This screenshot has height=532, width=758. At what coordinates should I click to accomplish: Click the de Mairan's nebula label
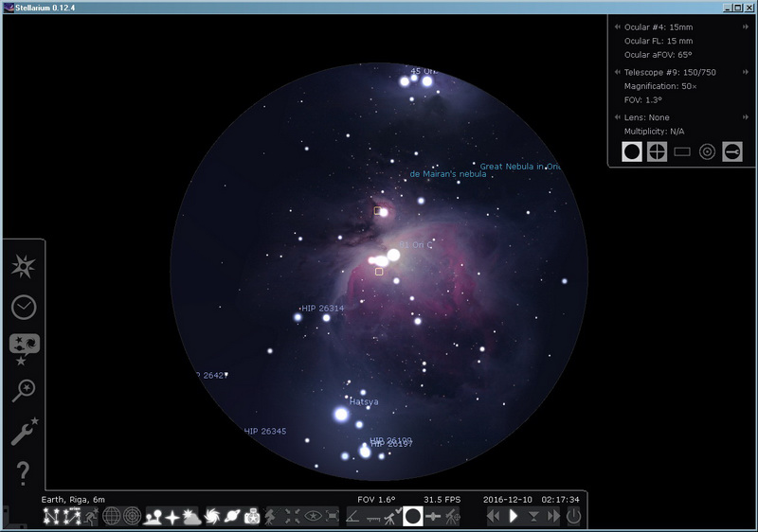[447, 174]
